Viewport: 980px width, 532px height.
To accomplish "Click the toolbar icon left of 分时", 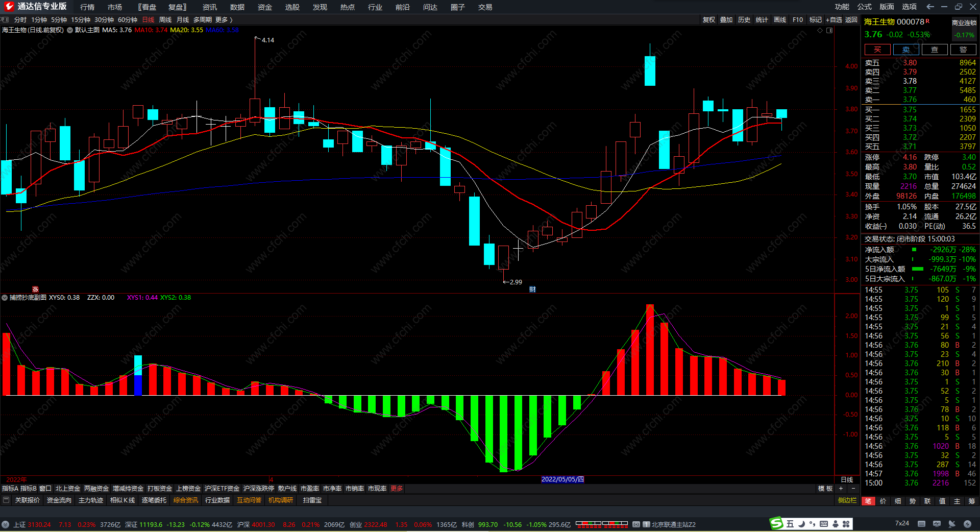I will 5,19.
